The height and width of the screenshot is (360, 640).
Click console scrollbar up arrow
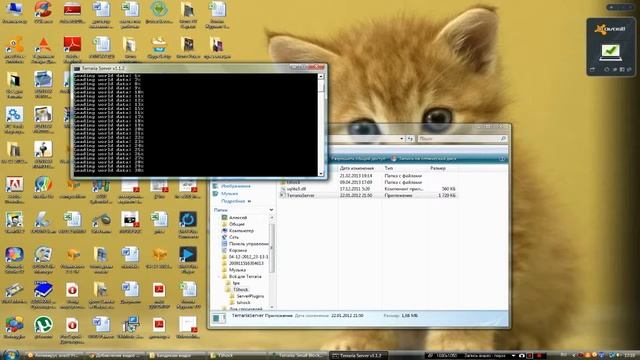point(321,77)
